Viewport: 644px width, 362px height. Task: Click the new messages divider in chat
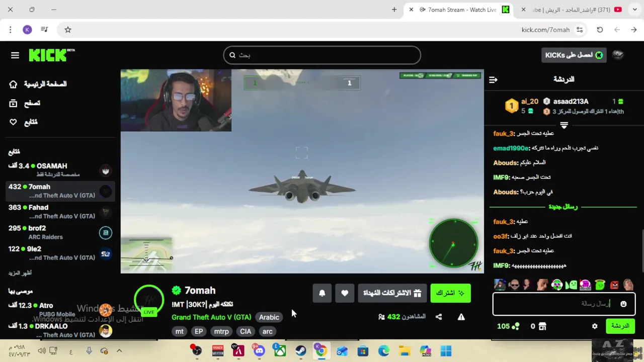pos(563,207)
